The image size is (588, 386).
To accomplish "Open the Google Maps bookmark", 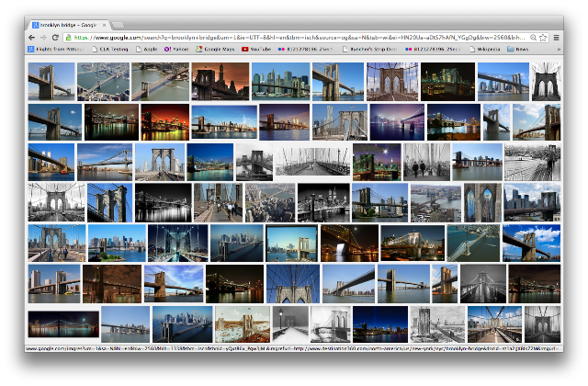I will [x=215, y=49].
